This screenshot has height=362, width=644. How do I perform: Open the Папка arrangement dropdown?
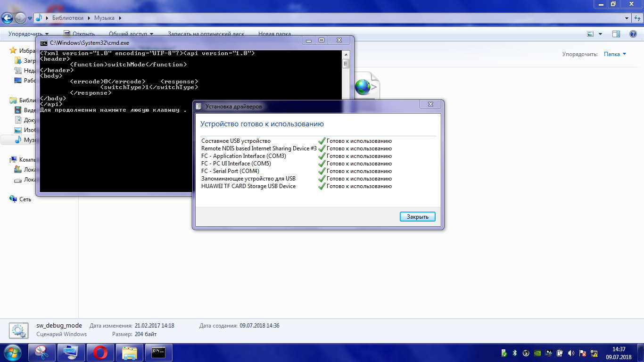point(615,54)
